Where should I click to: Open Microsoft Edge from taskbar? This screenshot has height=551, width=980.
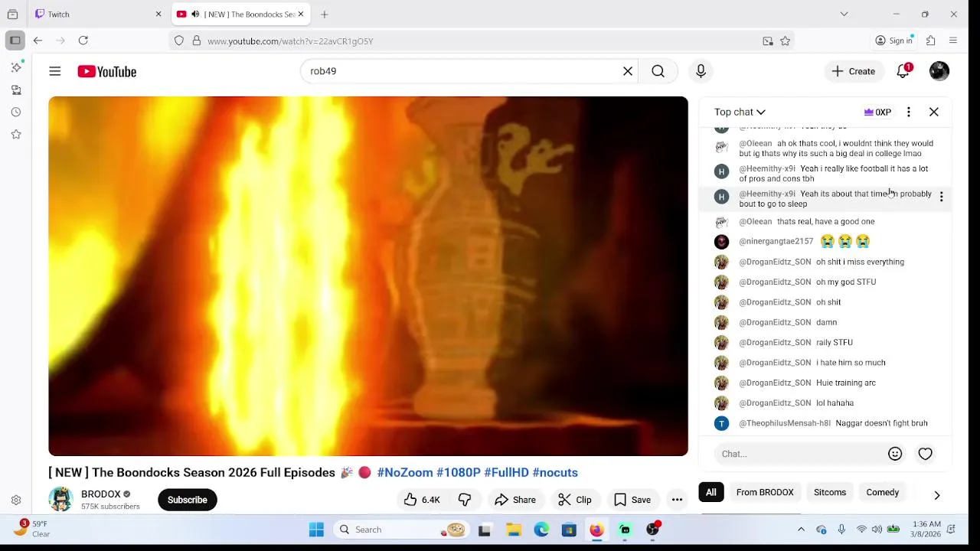(x=541, y=530)
